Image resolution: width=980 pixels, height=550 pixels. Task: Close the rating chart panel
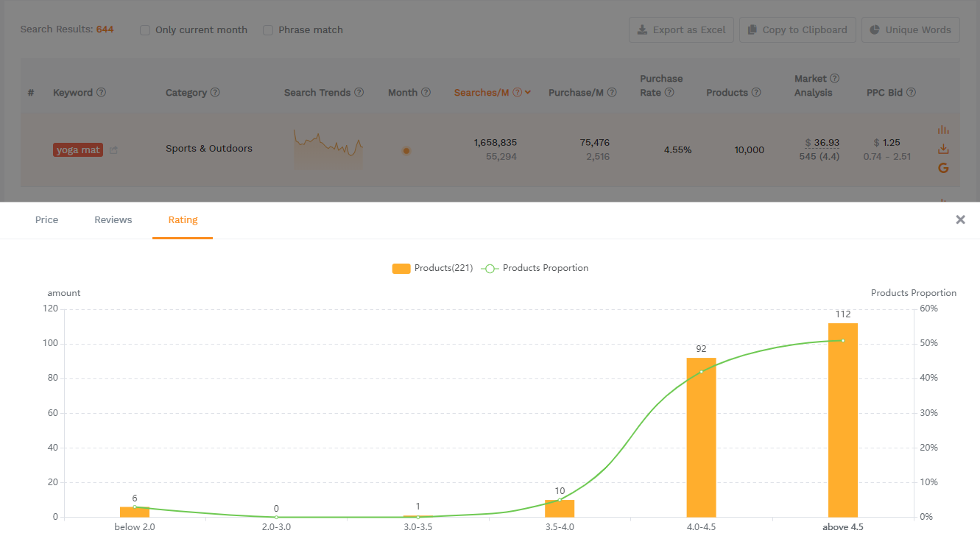click(x=960, y=219)
